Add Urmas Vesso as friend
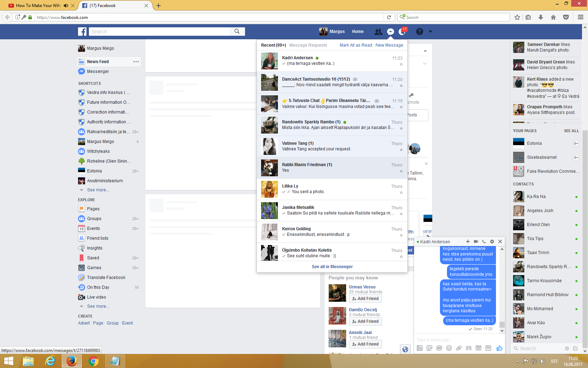The image size is (588, 368). coord(365,299)
